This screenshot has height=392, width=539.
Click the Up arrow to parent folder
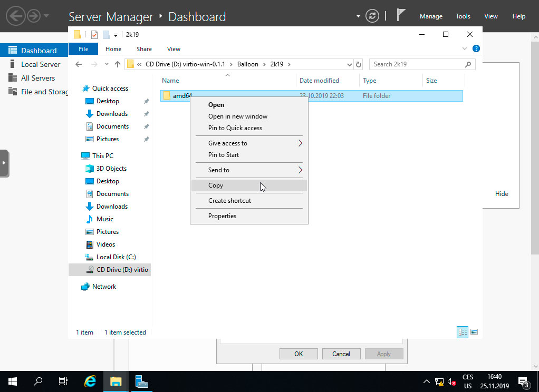(117, 64)
